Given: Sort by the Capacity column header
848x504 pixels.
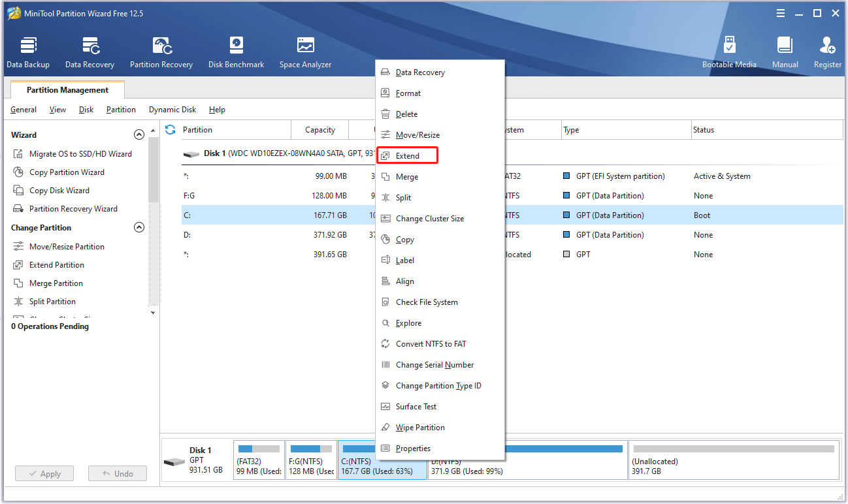Looking at the screenshot, I should (320, 130).
